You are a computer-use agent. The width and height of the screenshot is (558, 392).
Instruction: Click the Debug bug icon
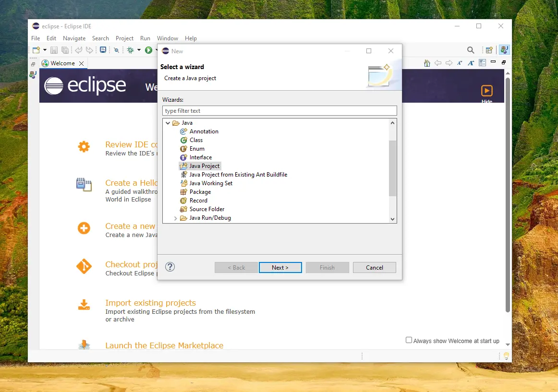(131, 50)
